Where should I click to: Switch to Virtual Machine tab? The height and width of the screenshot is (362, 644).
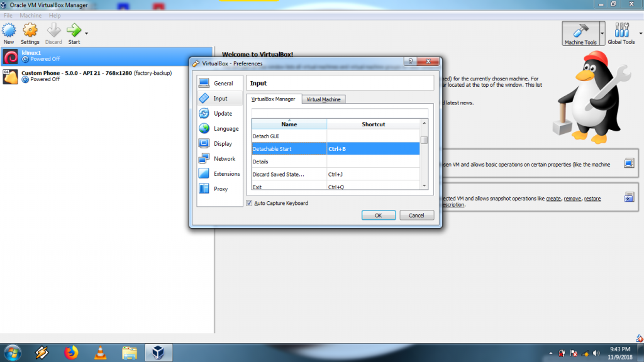pos(323,99)
